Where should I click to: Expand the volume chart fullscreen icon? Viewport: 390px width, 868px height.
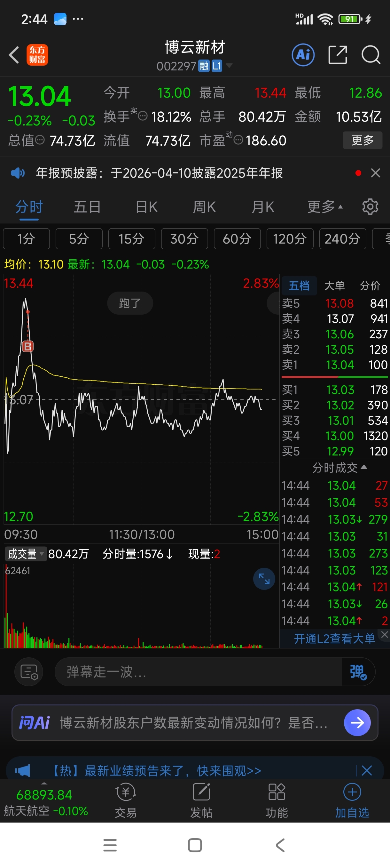tap(264, 579)
